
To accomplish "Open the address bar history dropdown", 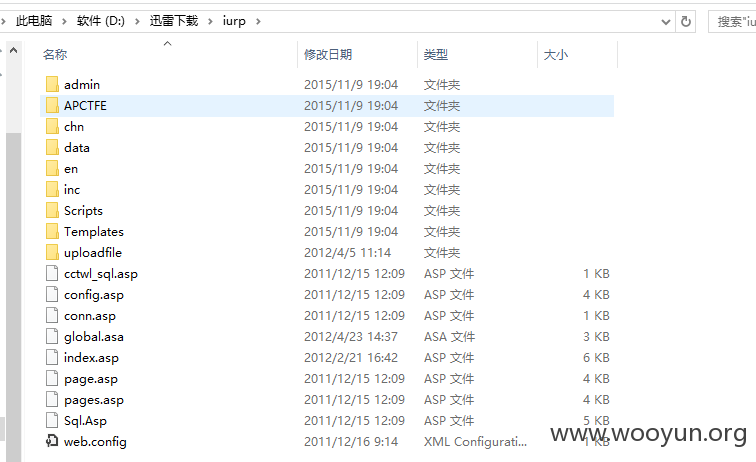I will point(666,21).
